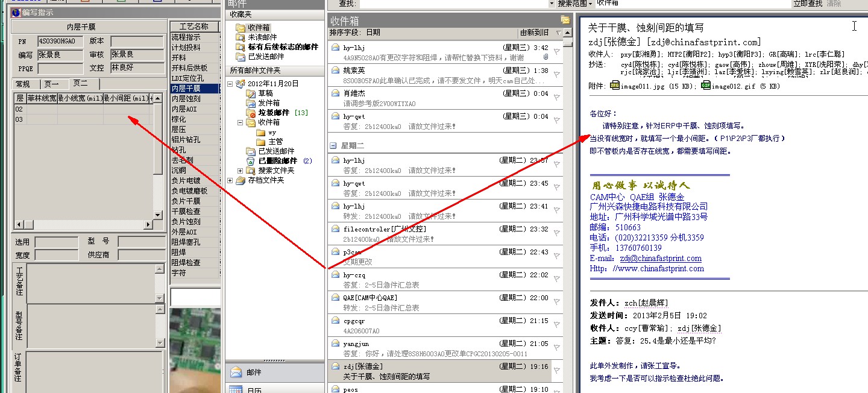Flag the p3cam 22:43 message
Image resolution: width=868 pixels, height=393 pixels.
(556, 256)
